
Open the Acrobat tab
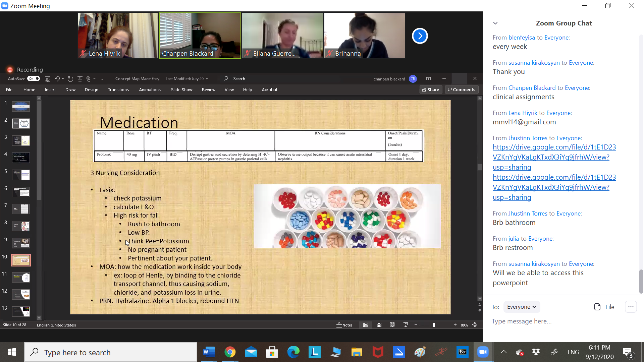point(270,89)
